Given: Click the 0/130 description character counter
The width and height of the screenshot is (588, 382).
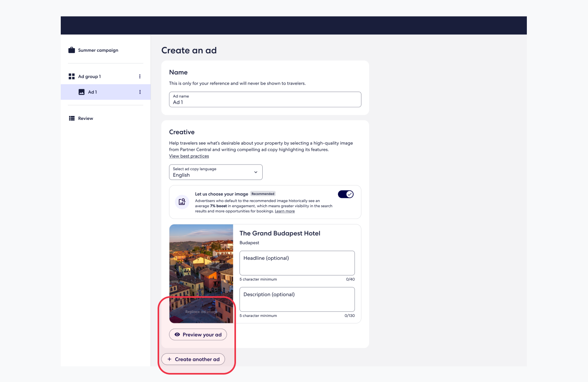Looking at the screenshot, I should click(350, 316).
